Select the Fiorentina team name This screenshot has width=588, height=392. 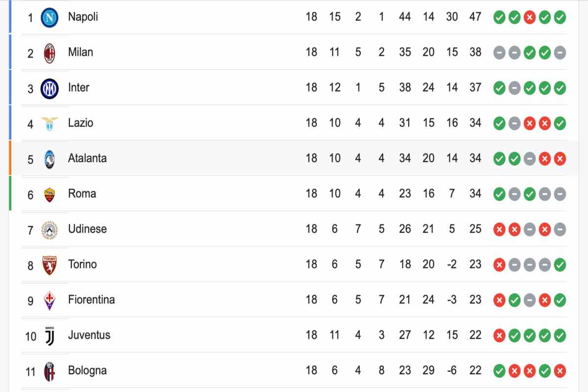click(x=91, y=299)
